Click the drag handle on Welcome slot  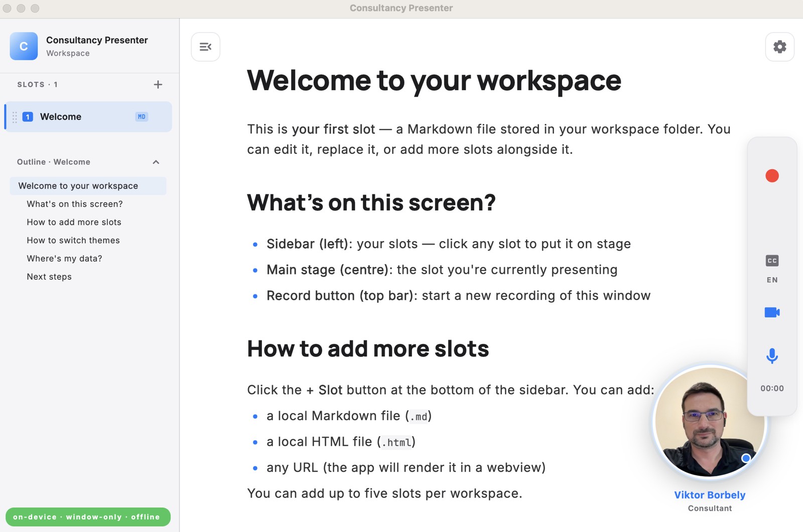click(x=15, y=117)
